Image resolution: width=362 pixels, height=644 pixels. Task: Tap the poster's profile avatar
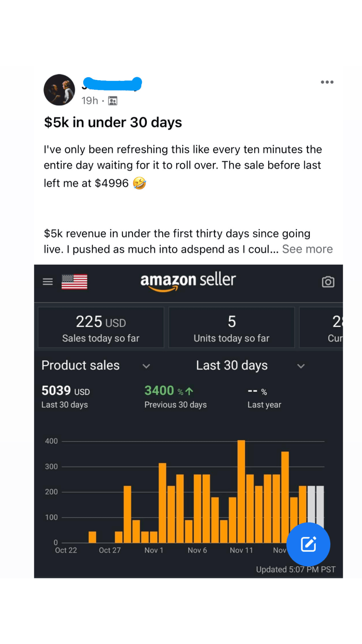pos(59,90)
